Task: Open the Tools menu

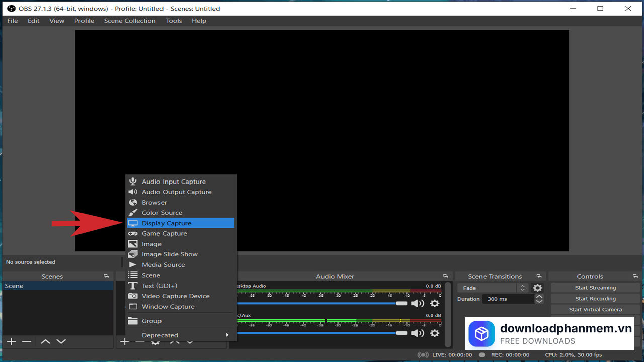Action: pos(174,21)
